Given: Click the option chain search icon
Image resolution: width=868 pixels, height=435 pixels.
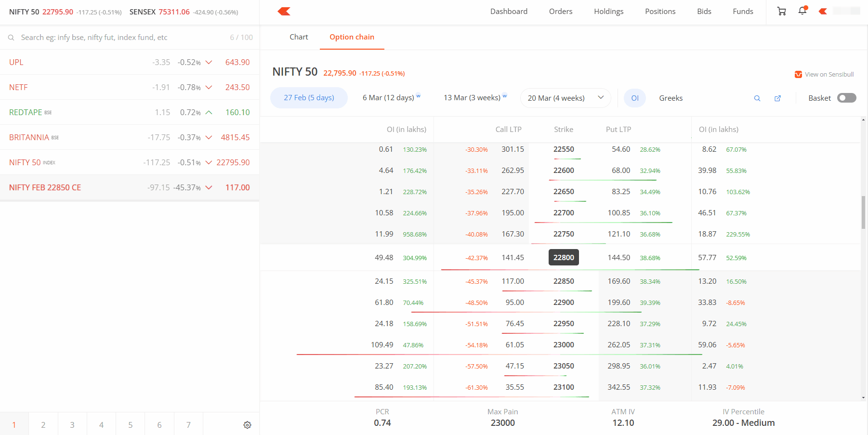Looking at the screenshot, I should pyautogui.click(x=757, y=98).
